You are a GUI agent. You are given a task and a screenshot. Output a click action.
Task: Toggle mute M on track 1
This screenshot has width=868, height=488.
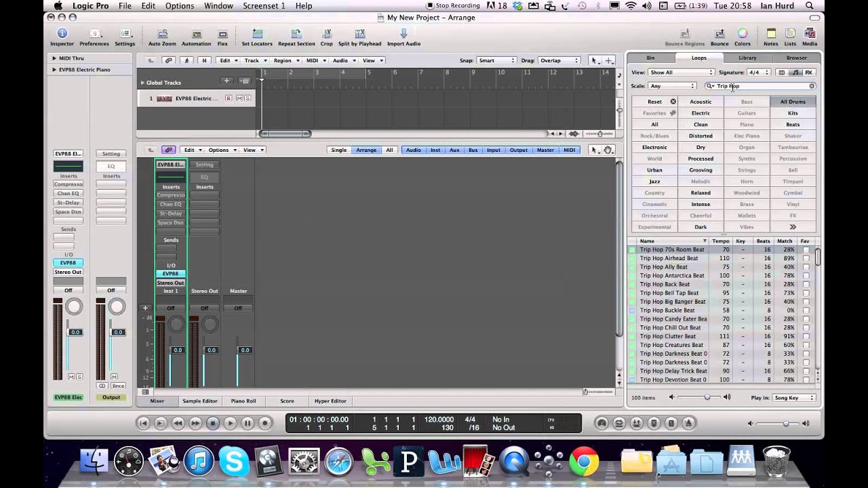pyautogui.click(x=239, y=98)
